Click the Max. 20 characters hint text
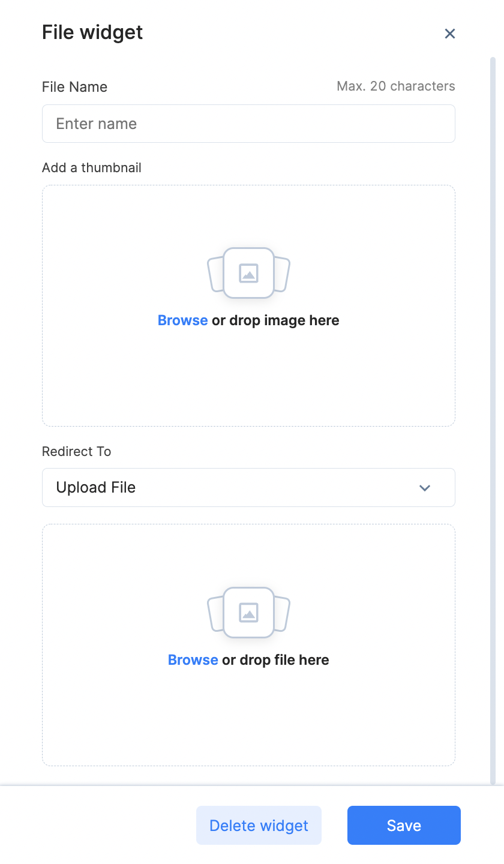504x864 pixels. pos(396,86)
